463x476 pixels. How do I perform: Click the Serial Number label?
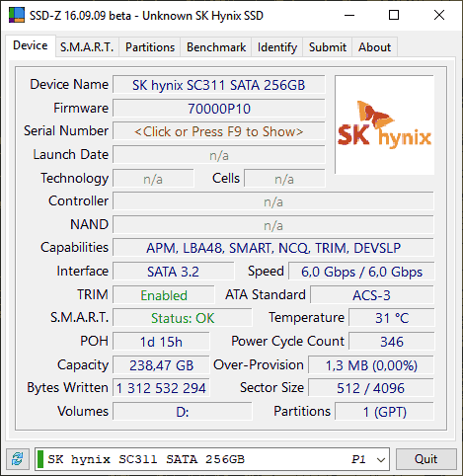66,130
